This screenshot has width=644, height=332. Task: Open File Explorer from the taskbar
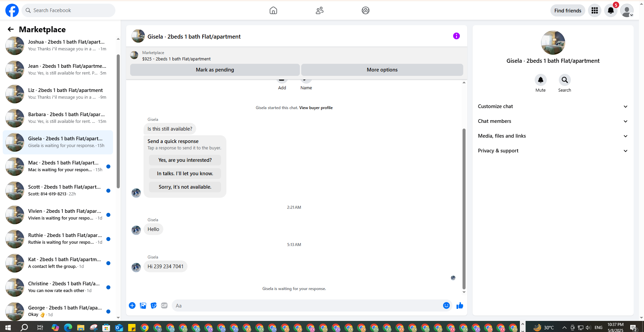pos(80,327)
